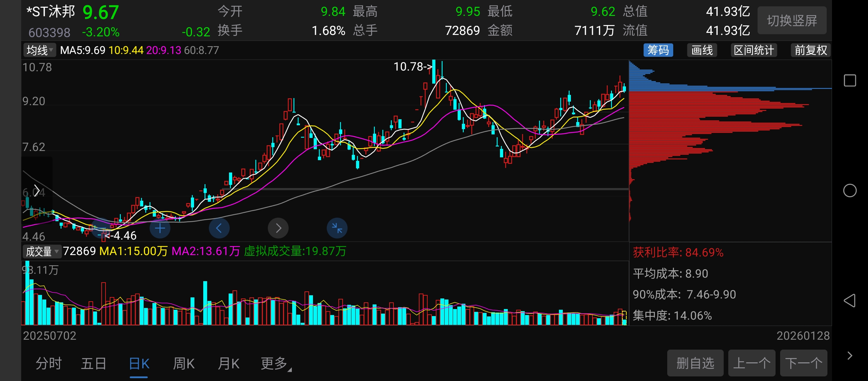Tap the Android home circle icon
Viewport: 868px width, 381px height.
[850, 190]
